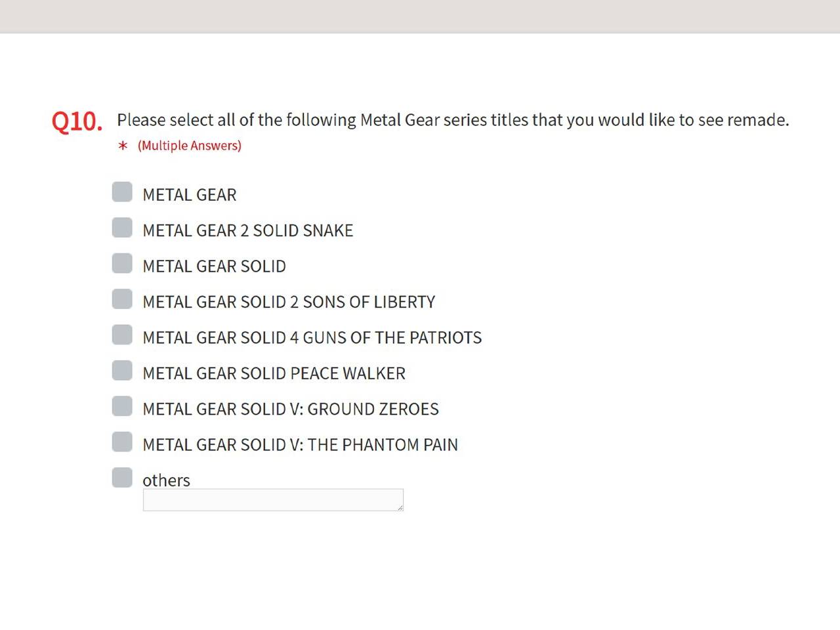The width and height of the screenshot is (840, 630).
Task: Tick the Ground Zeroes checkbox
Action: coord(122,406)
